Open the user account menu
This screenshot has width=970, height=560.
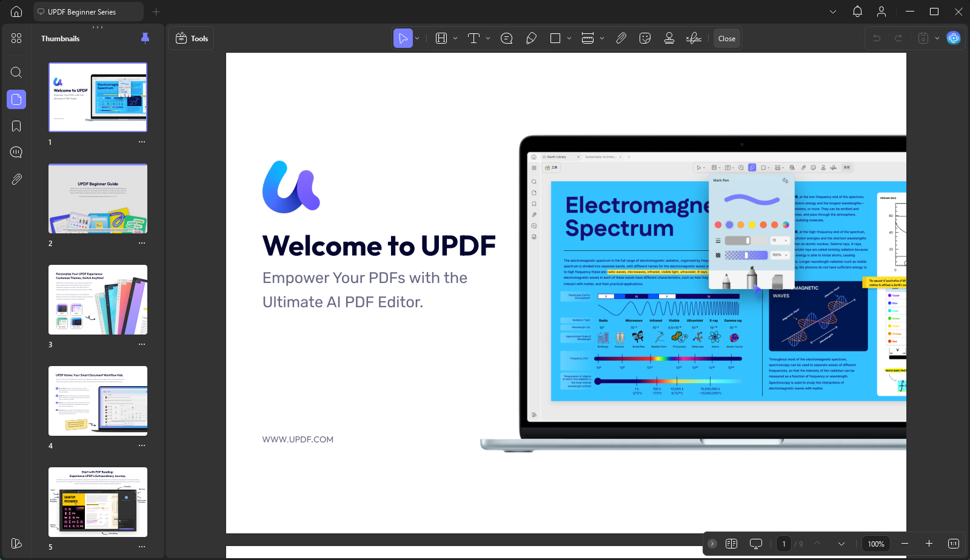pos(881,12)
